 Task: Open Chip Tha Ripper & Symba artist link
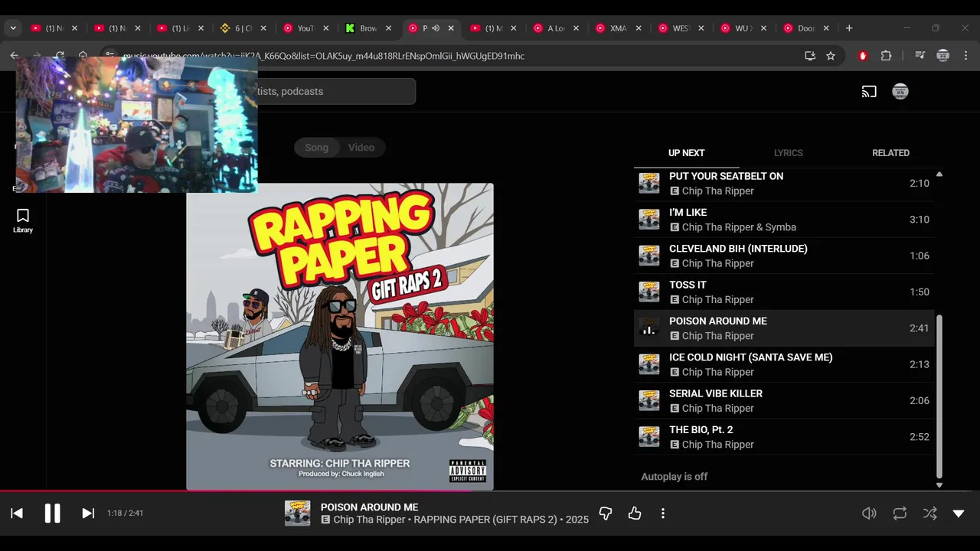tap(739, 227)
